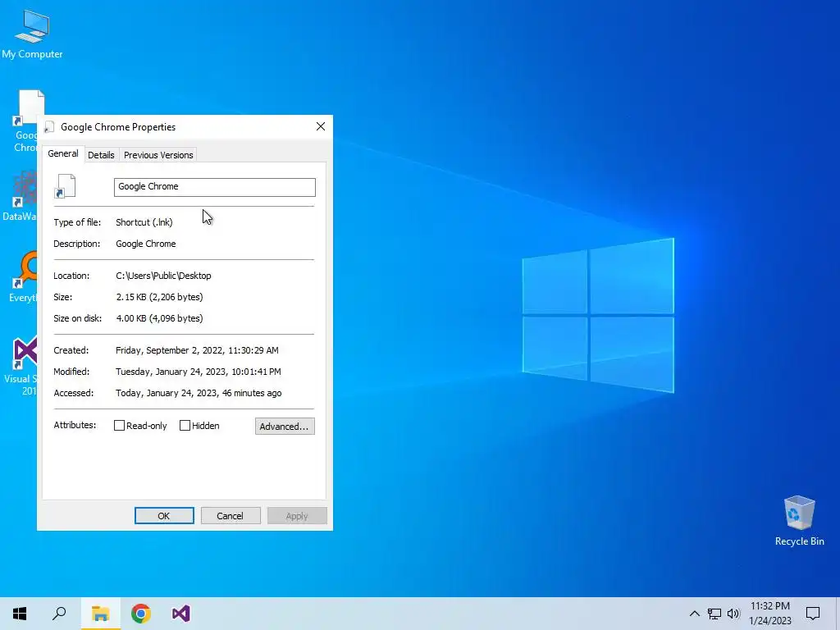Close the Google Chrome Properties dialog
Screen dimensions: 840x630
[x=321, y=126]
